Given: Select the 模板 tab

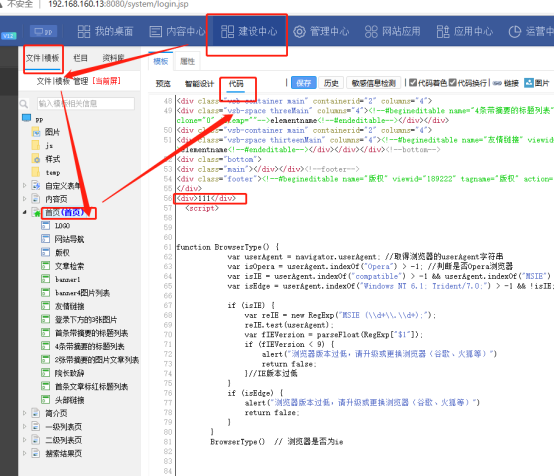Looking at the screenshot, I should click(x=161, y=61).
